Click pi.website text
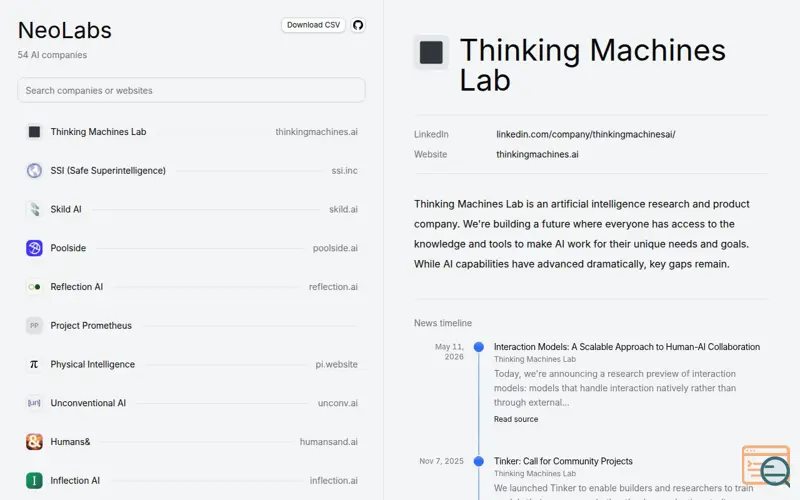Image resolution: width=800 pixels, height=500 pixels. coord(336,364)
